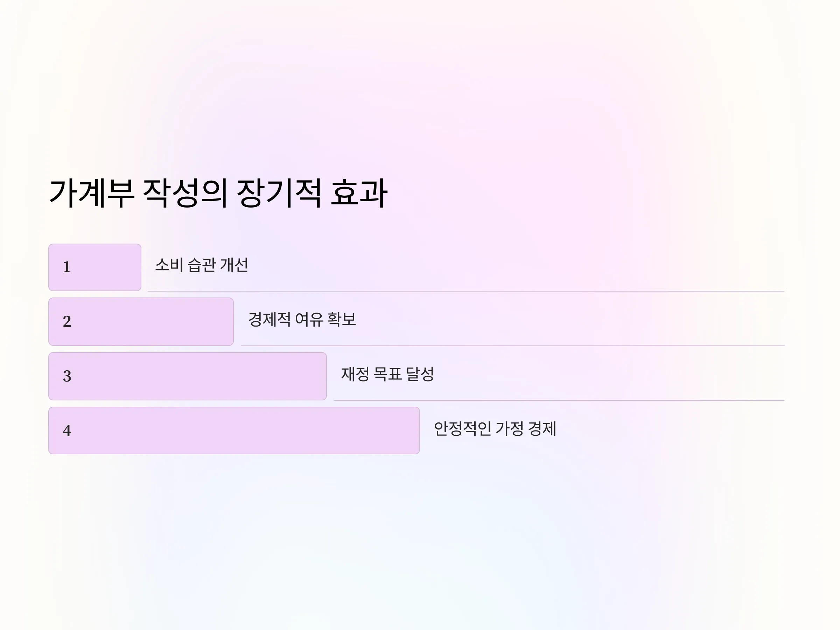Click the number 2 in the second box
840x630 pixels.
(x=67, y=322)
